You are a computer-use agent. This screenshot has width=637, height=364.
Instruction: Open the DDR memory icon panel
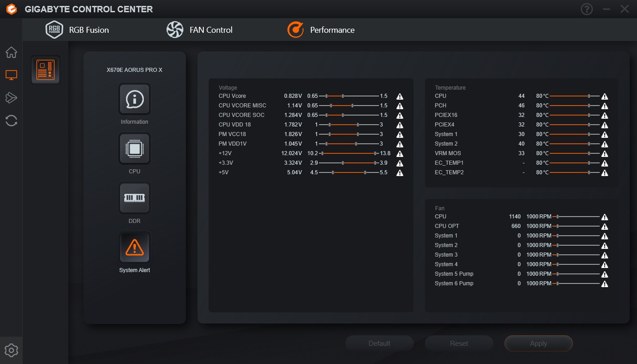[135, 198]
